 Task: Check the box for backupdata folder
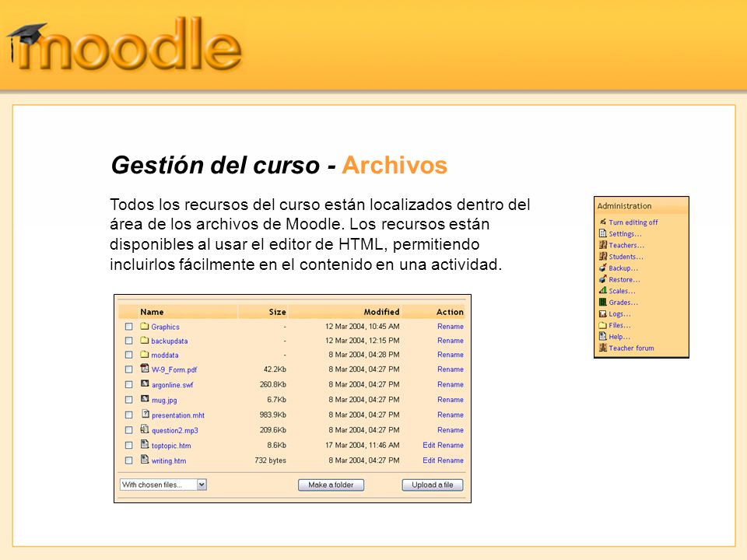128,341
